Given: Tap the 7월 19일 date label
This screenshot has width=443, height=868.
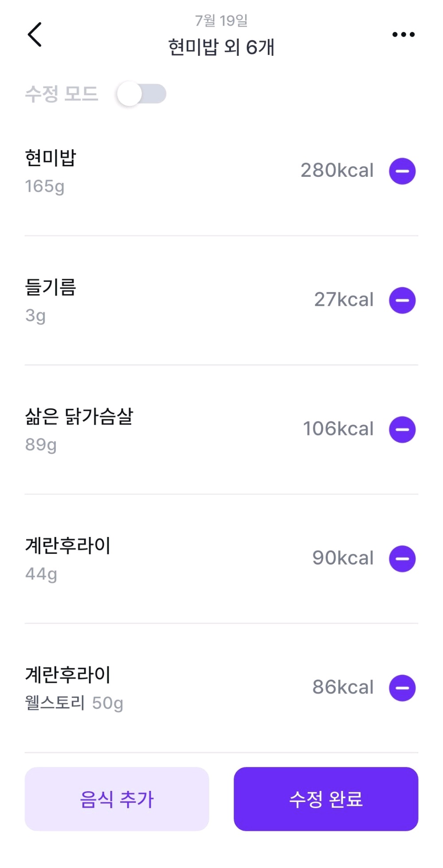Looking at the screenshot, I should point(221,20).
